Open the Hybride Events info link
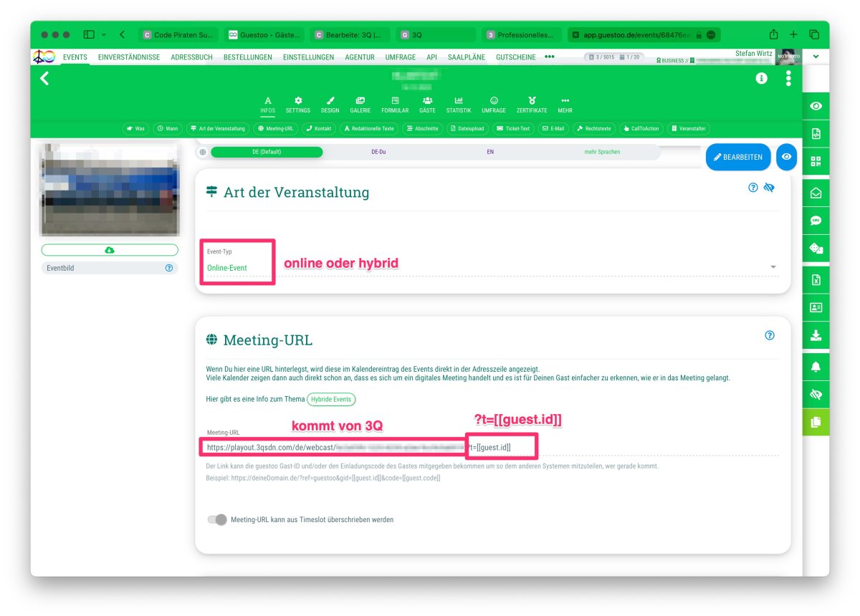The height and width of the screenshot is (616, 860). pos(331,400)
